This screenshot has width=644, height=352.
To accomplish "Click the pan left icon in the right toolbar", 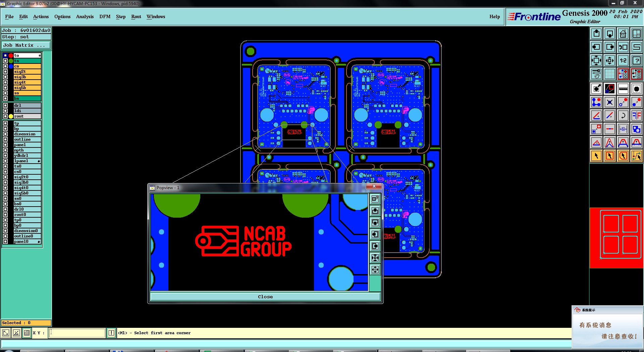I will 596,47.
